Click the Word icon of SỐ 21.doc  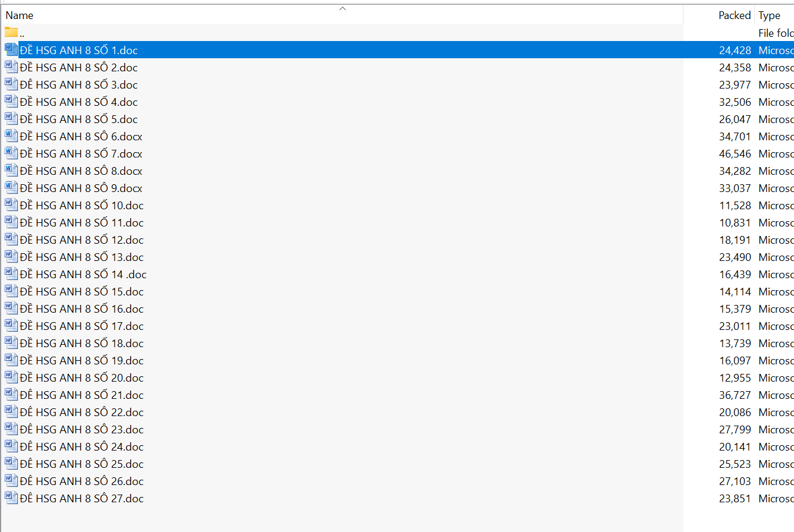11,395
